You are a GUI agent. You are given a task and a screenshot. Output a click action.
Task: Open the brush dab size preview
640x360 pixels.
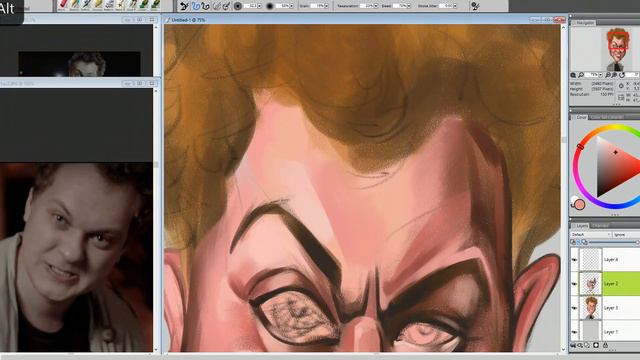tap(238, 6)
